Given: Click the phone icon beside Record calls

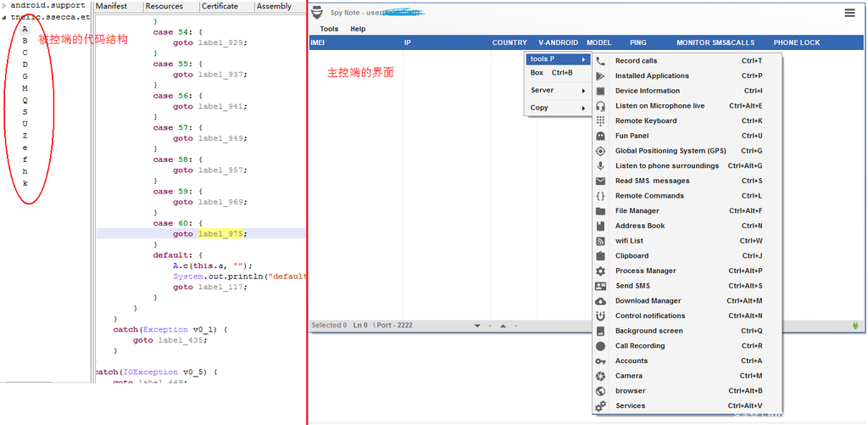Looking at the screenshot, I should point(600,61).
